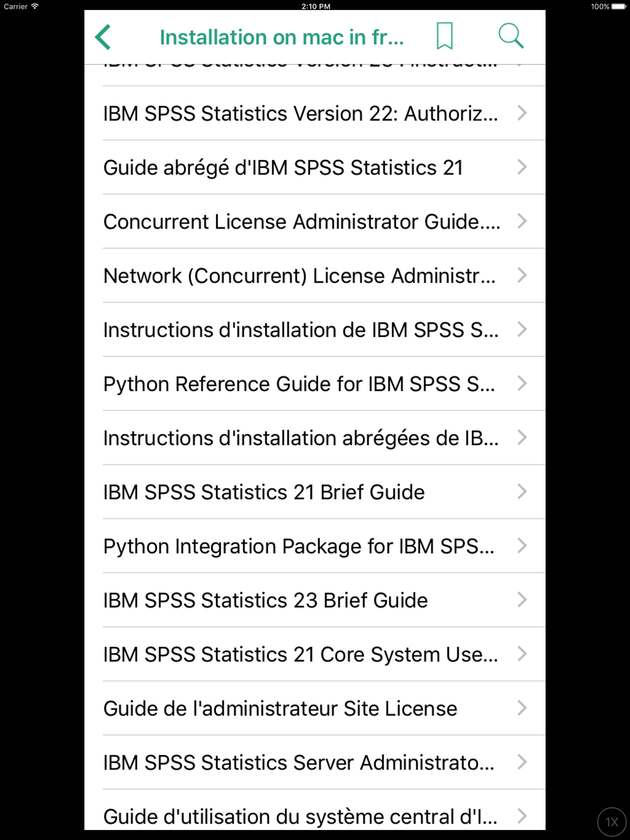This screenshot has height=840, width=630.
Task: Tap chevron on Guide de l'administrateur Site License row
Action: click(522, 708)
